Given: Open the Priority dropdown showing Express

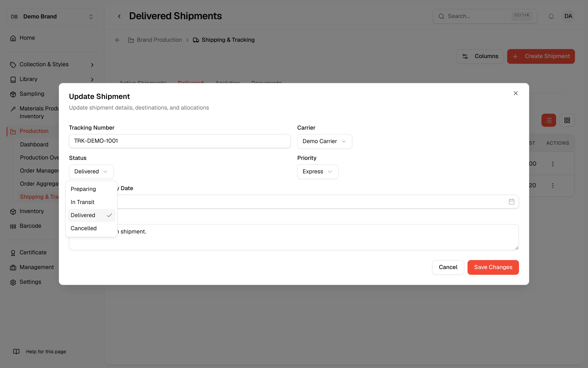Looking at the screenshot, I should [317, 172].
